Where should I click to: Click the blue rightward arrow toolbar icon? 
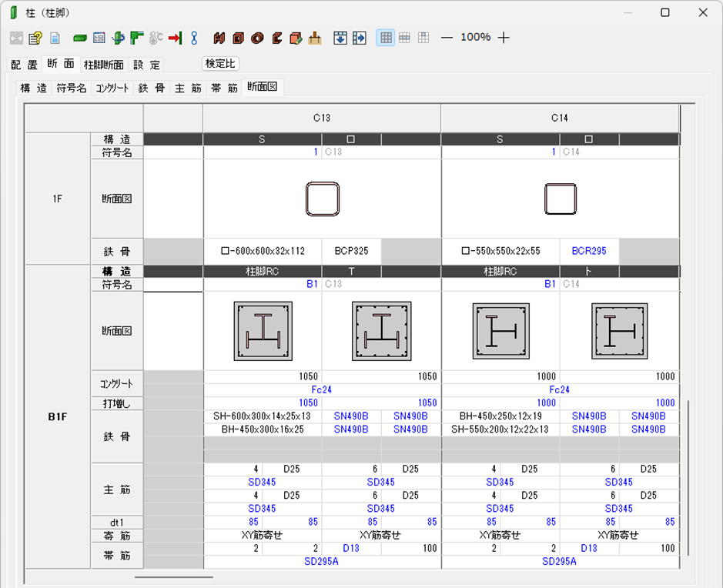point(359,38)
